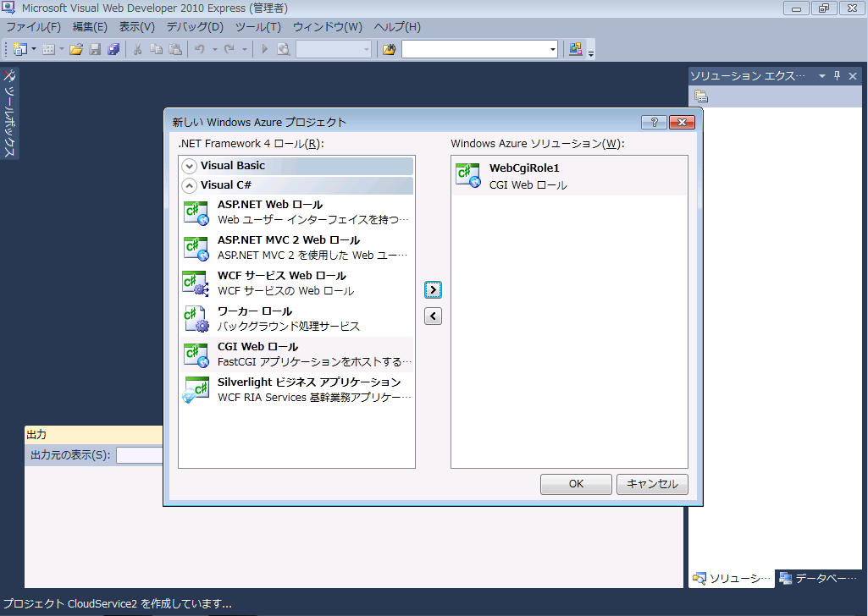The width and height of the screenshot is (868, 616).
Task: Toggle the Solution Explorer auto-hide pin
Action: tap(837, 76)
